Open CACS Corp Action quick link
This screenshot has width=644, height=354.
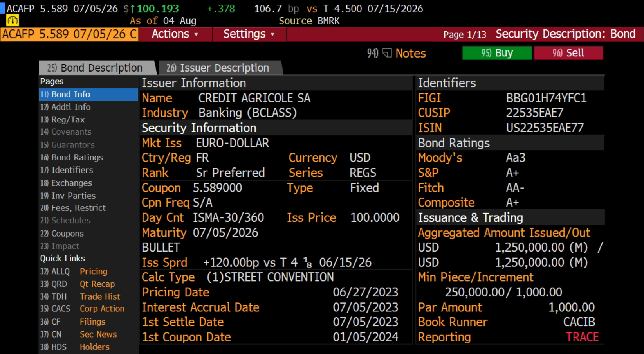pos(82,309)
